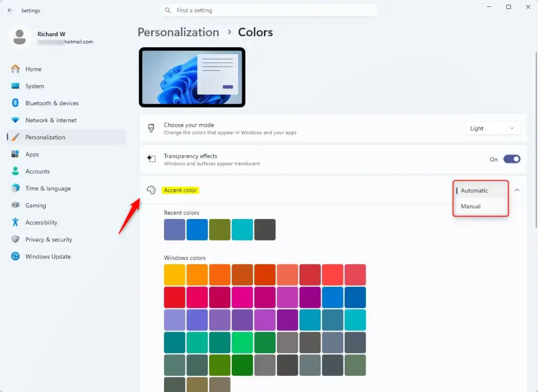538x392 pixels.
Task: Click the Windows Update refresh icon
Action: pyautogui.click(x=15, y=256)
